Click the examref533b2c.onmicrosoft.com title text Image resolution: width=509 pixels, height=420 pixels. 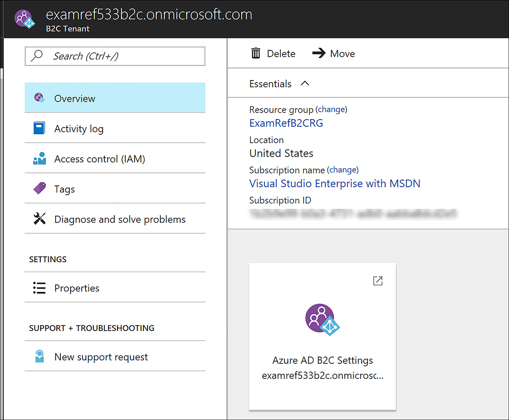pyautogui.click(x=149, y=15)
